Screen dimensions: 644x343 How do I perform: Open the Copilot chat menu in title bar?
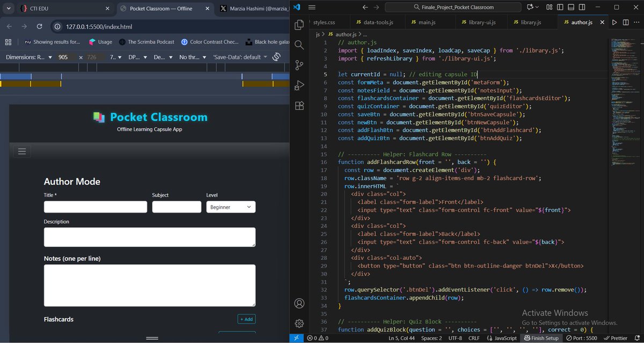point(532,7)
